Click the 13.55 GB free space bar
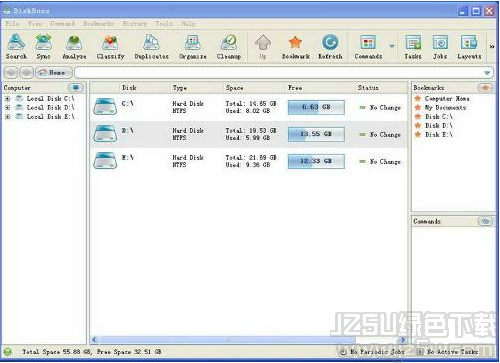 (x=316, y=134)
